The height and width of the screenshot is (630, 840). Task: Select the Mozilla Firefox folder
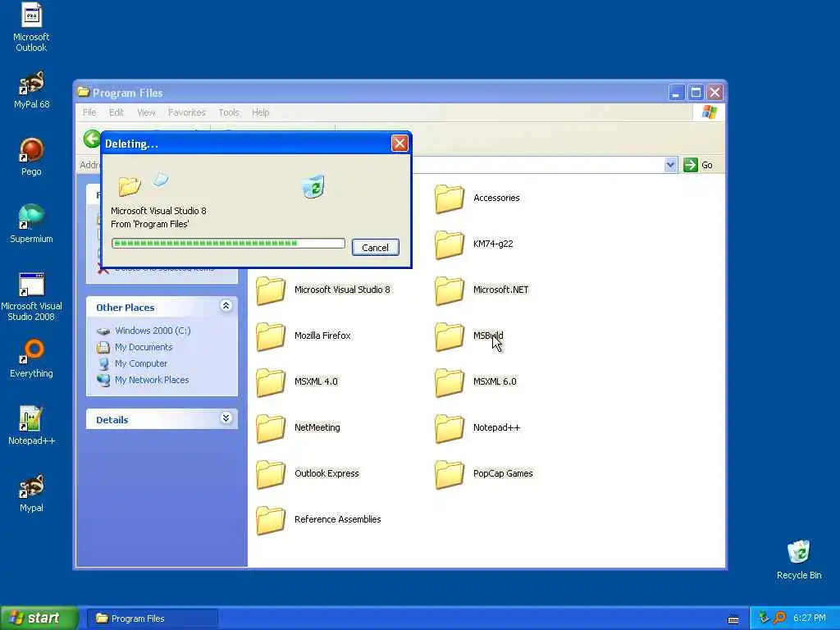pos(304,336)
